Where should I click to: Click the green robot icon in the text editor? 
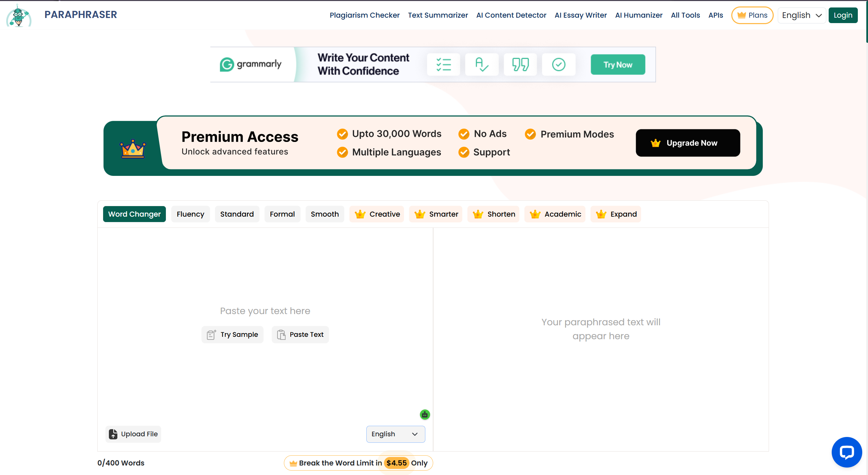click(x=425, y=415)
